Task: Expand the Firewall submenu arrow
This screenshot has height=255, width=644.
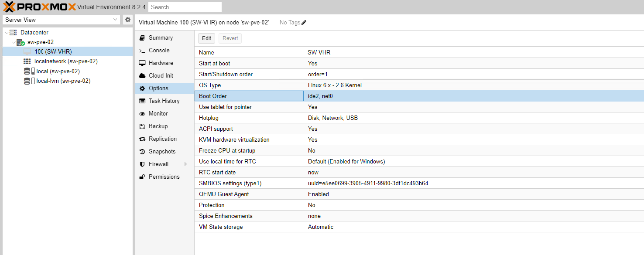Action: [185, 164]
